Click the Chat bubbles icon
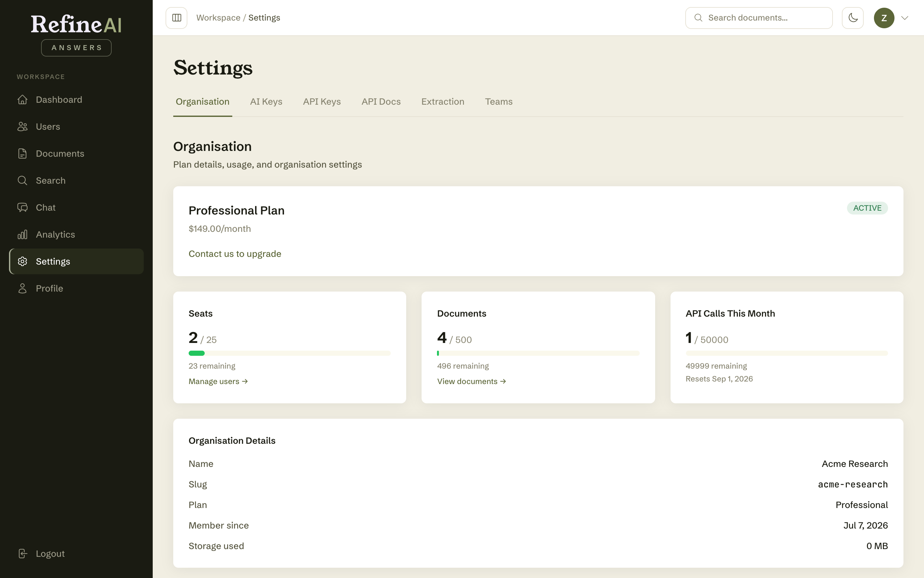 point(22,207)
